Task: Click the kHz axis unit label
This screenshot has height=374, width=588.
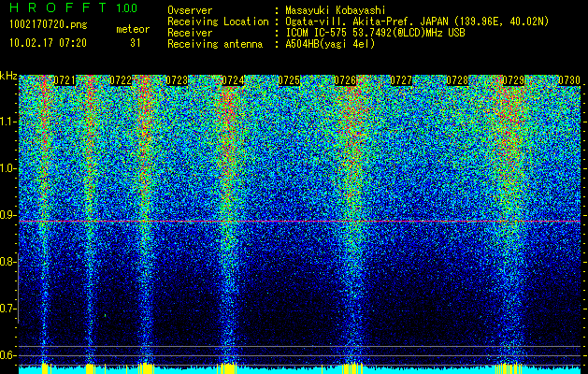Action: point(8,76)
